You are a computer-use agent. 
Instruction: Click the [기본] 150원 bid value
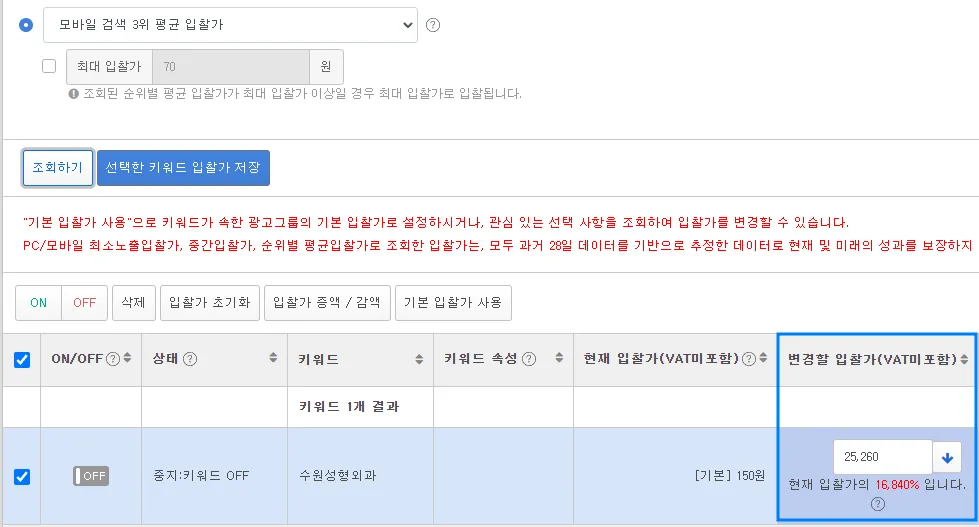[730, 476]
